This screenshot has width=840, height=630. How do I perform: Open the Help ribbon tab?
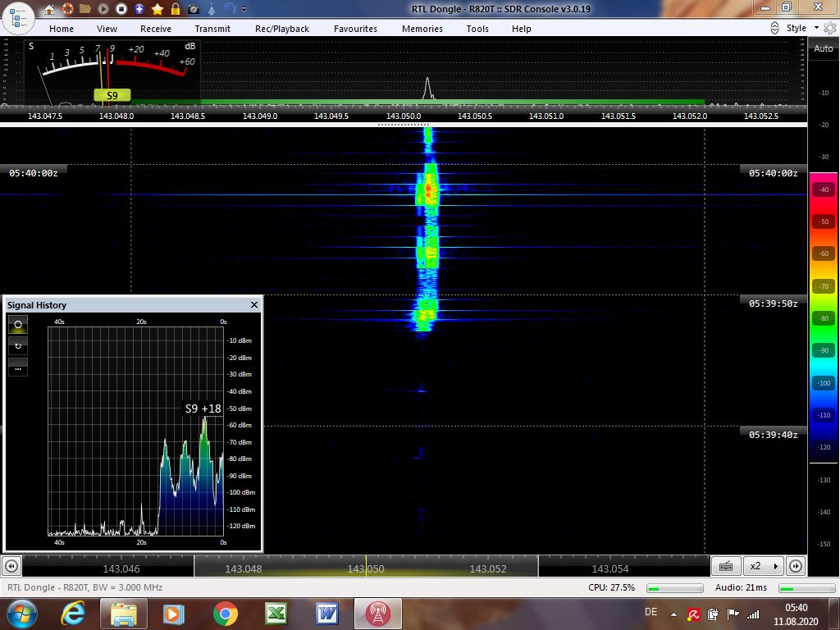[x=521, y=29]
